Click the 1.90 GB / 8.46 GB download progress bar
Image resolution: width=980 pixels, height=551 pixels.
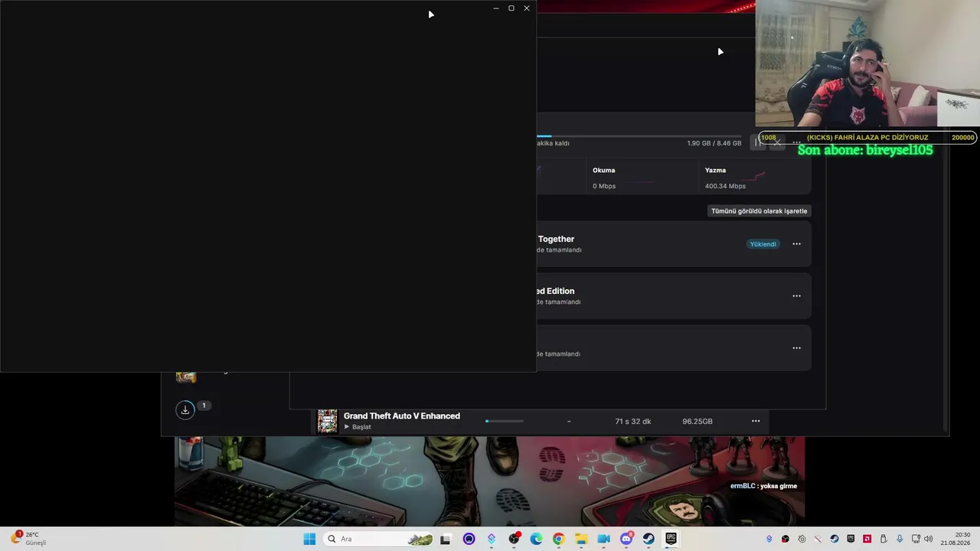point(639,136)
